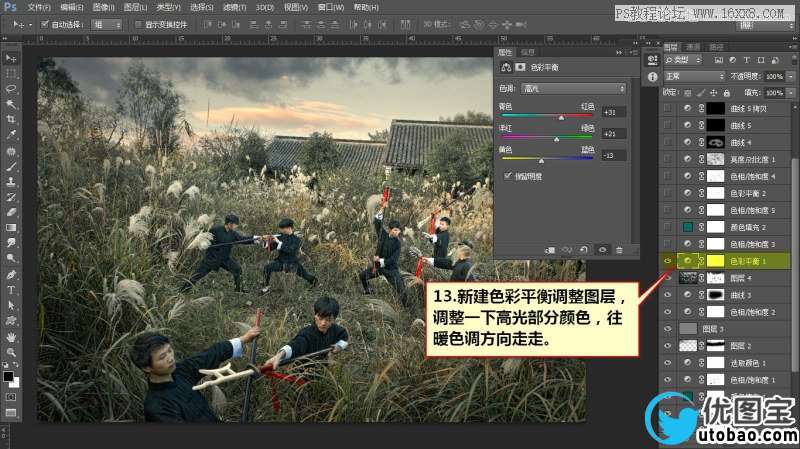Open the fill 填充 dropdown arrow

coord(790,93)
